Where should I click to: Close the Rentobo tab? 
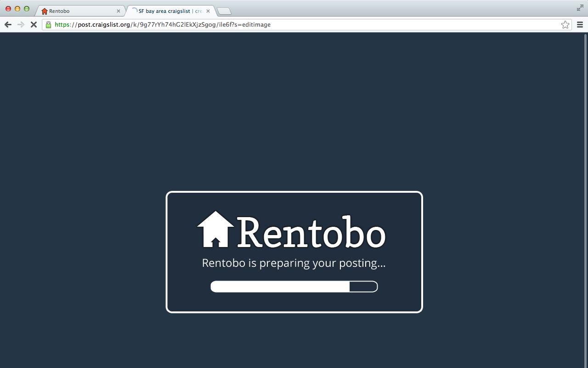point(118,11)
